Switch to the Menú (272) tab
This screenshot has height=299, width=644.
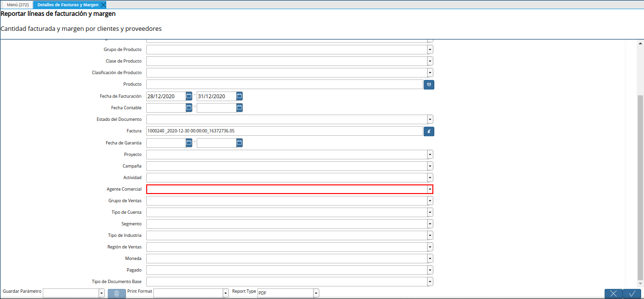click(18, 4)
